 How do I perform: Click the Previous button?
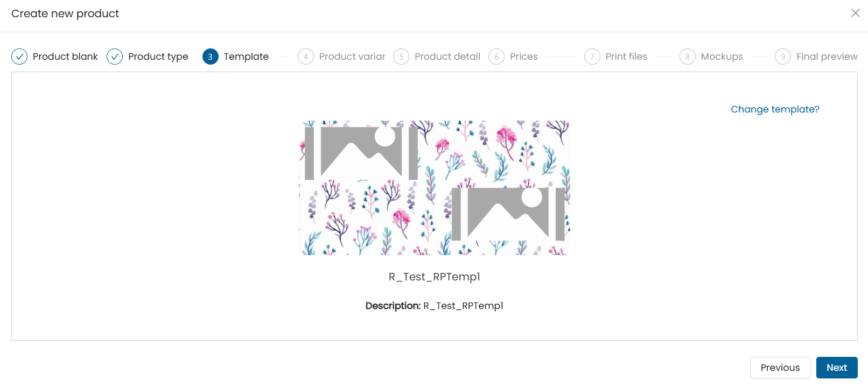pos(780,368)
